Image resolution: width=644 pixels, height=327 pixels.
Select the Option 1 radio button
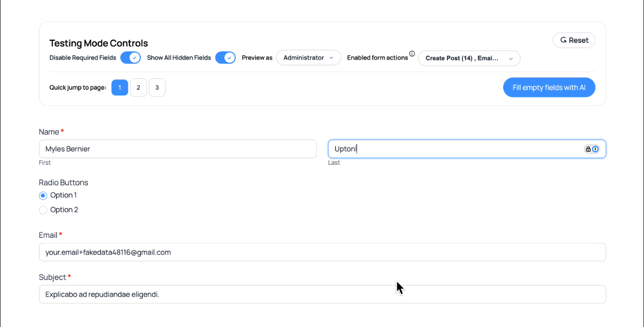(43, 195)
